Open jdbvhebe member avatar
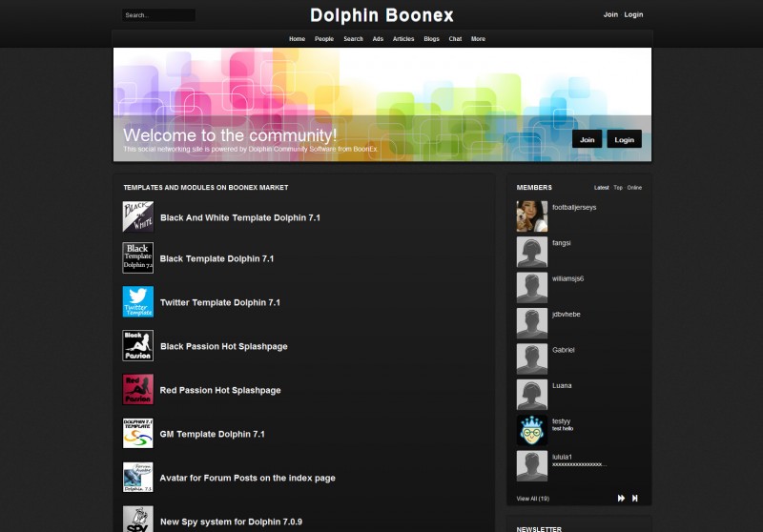763x532 pixels. pos(532,323)
